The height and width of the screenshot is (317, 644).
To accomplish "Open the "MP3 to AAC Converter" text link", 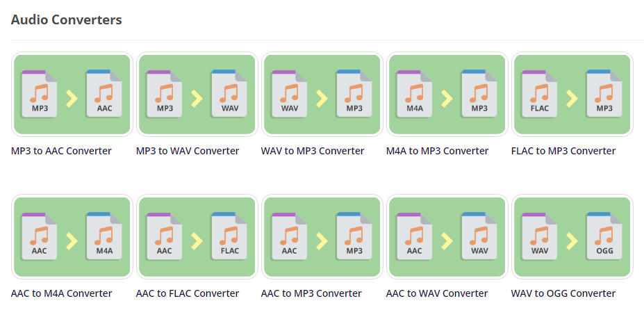I will pos(61,151).
